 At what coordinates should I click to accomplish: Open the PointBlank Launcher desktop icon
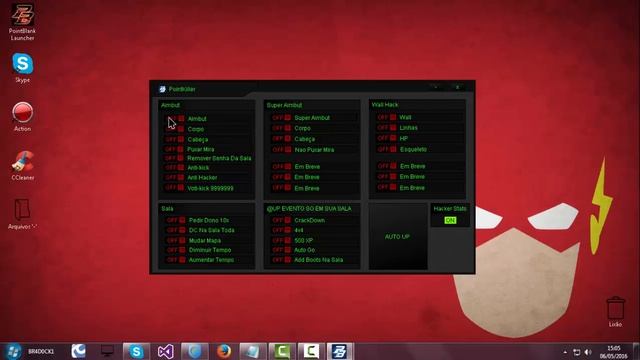coord(22,22)
